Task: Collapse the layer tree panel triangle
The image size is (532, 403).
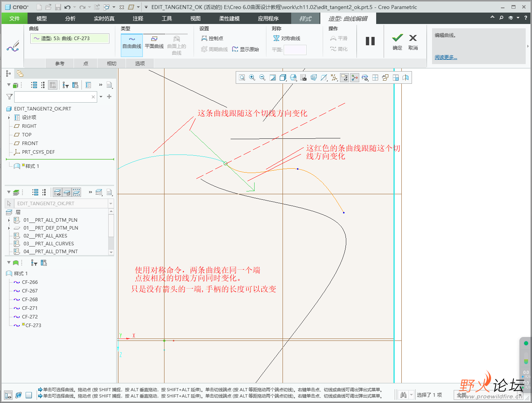Action: click(9, 192)
